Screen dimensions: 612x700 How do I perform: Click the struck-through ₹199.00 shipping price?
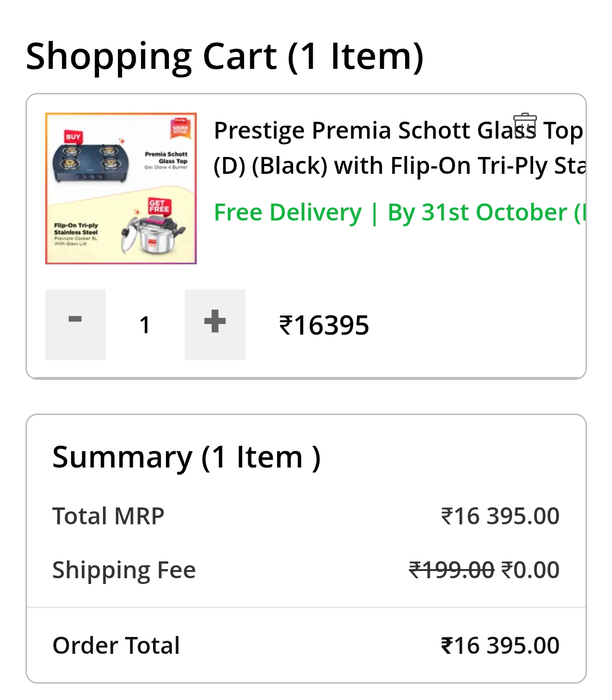451,570
